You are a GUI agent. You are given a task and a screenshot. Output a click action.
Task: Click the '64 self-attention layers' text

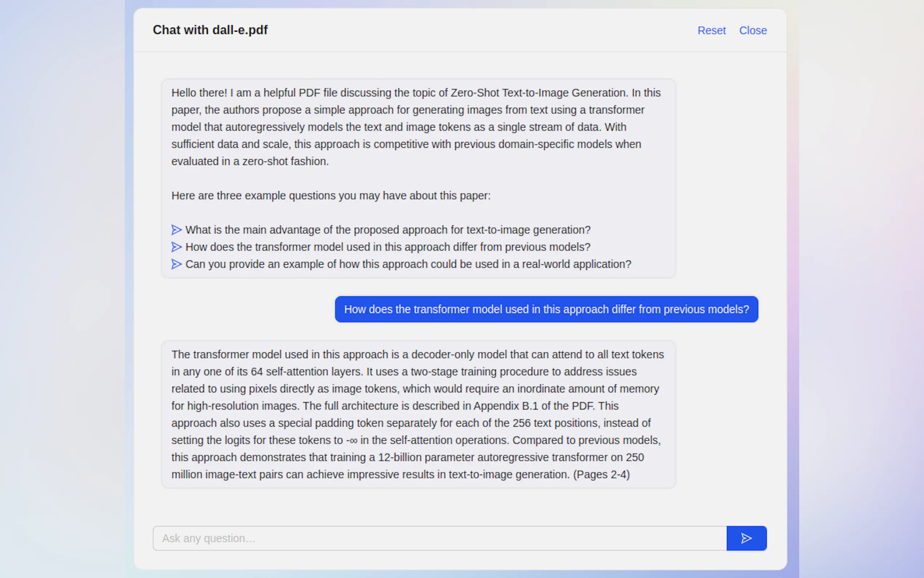(305, 372)
